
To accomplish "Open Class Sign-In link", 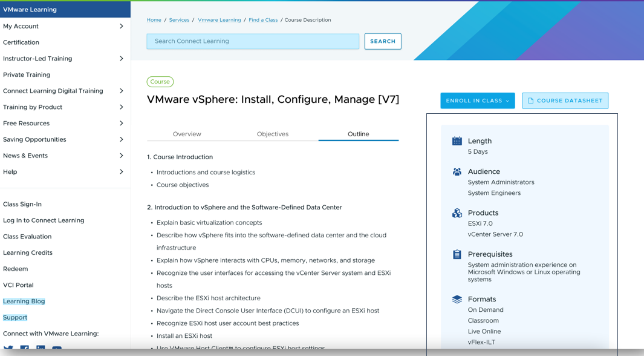I will click(22, 204).
